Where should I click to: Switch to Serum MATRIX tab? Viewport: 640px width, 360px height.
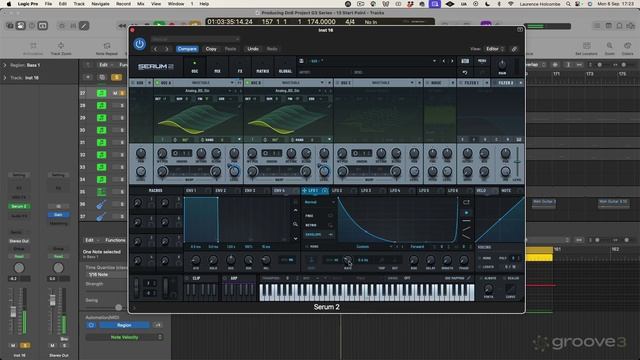click(262, 67)
